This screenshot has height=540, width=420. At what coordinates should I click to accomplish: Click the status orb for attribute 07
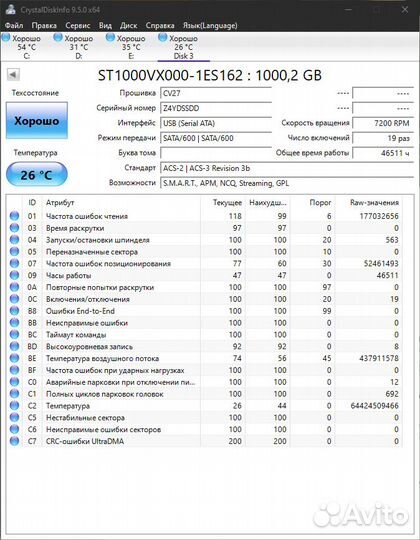pyautogui.click(x=14, y=263)
